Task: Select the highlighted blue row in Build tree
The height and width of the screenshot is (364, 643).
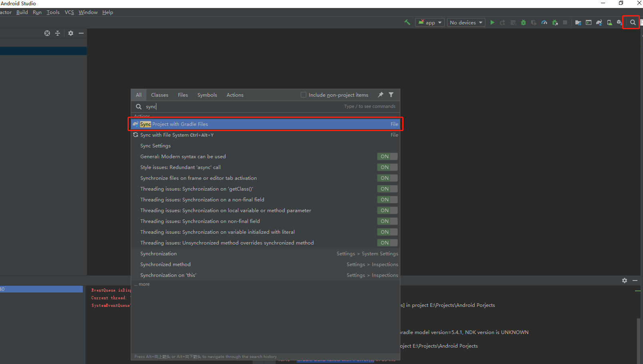Action: tap(42, 289)
